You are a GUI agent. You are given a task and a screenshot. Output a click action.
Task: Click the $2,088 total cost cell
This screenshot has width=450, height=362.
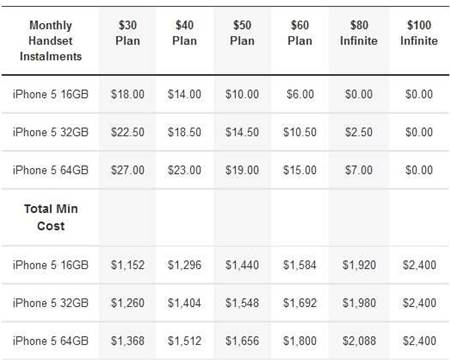(359, 341)
